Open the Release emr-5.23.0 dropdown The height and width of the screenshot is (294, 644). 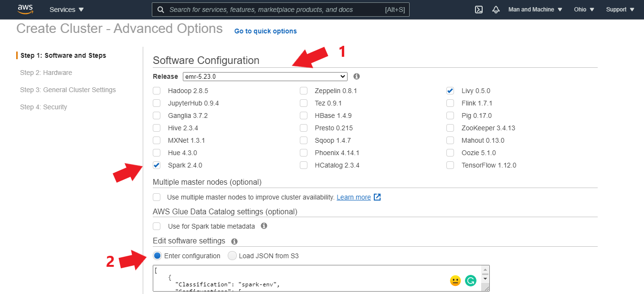click(x=265, y=76)
